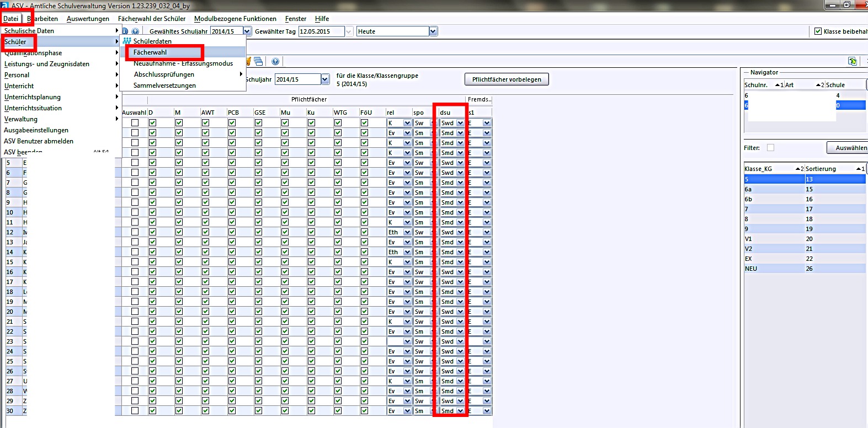Click the Art column header in Navigator
This screenshot has width=868, height=428.
(x=805, y=85)
